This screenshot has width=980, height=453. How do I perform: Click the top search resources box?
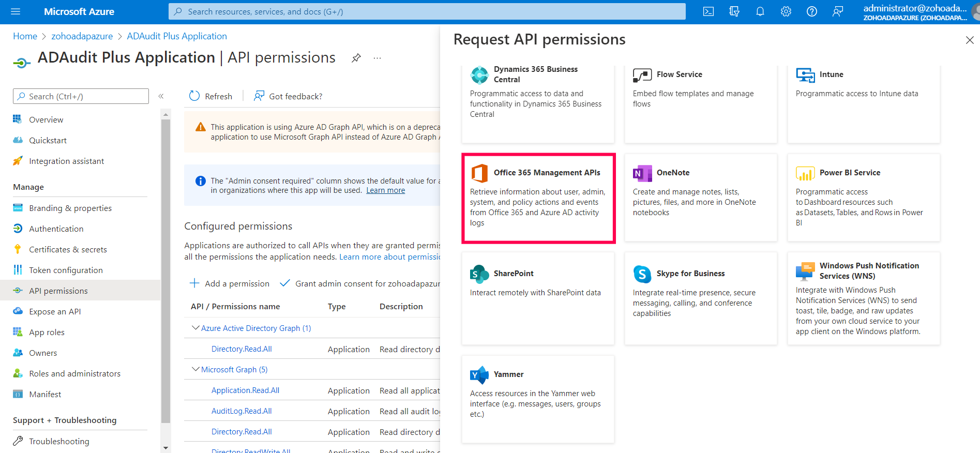427,11
